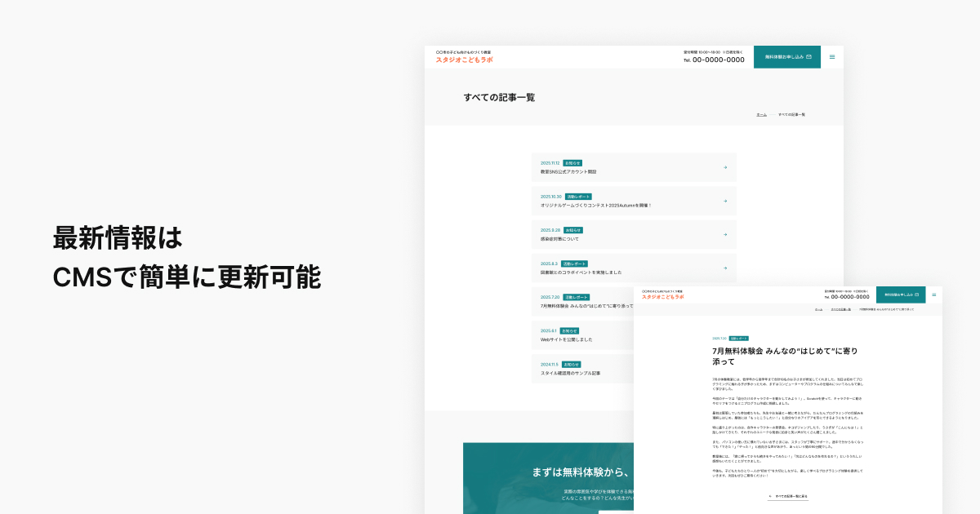Open オリジナルゲームづくりコンテスト2025Autumn article

point(595,206)
